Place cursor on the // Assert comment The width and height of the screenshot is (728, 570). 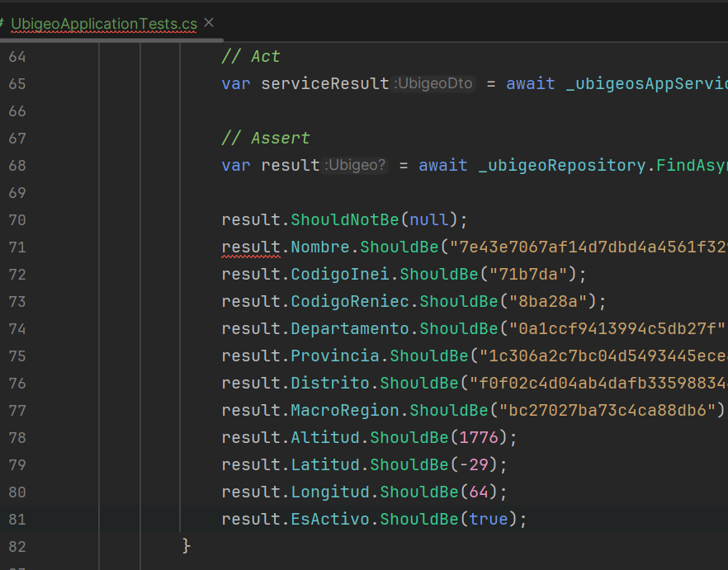(266, 139)
